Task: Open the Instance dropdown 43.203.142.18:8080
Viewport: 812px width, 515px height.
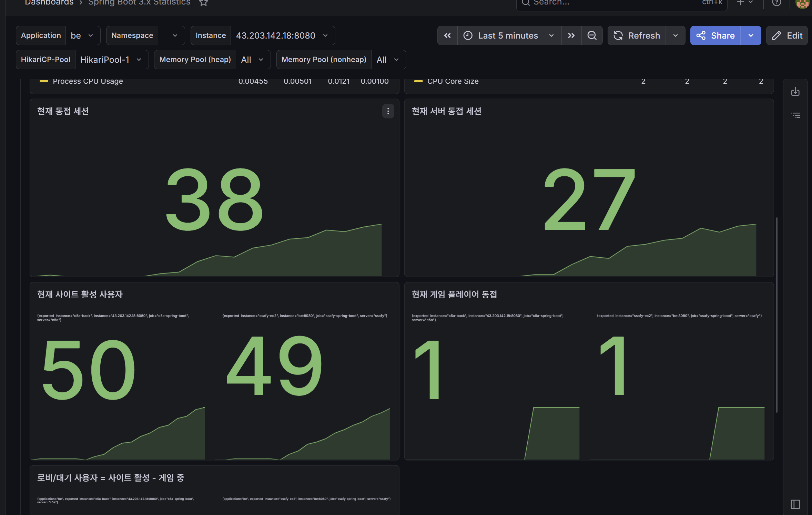Action: (282, 35)
